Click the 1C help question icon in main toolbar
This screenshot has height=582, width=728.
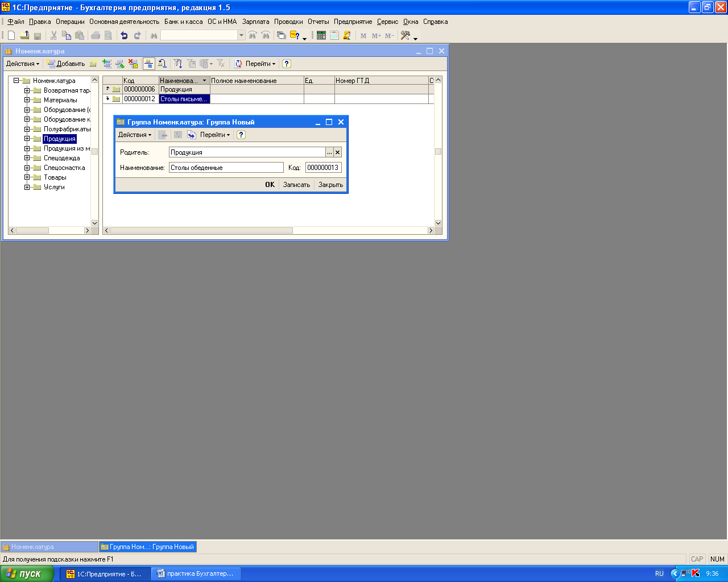[x=295, y=35]
